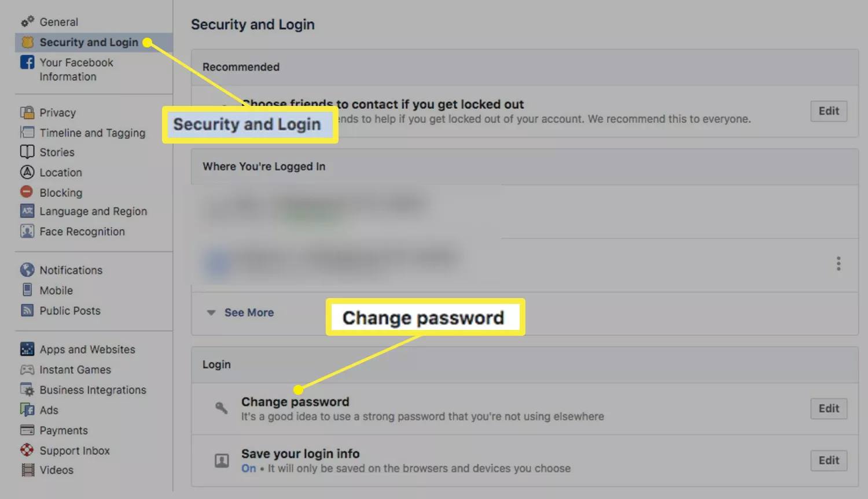The image size is (868, 499).
Task: Open Security and Login settings tab
Action: point(89,42)
